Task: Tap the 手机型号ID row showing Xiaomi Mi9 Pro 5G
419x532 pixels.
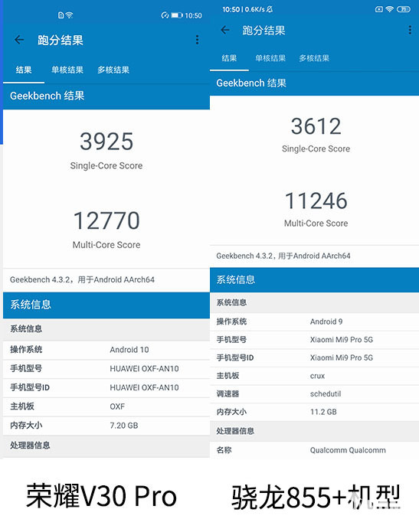Action: (314, 357)
